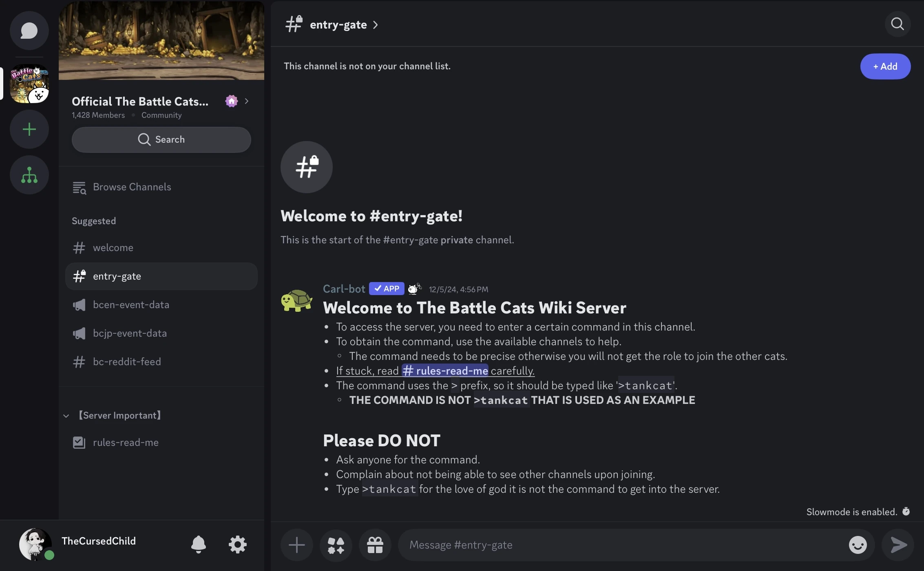This screenshot has height=571, width=924.
Task: Mute notifications via TheCursedChild status avatar
Action: click(35, 545)
